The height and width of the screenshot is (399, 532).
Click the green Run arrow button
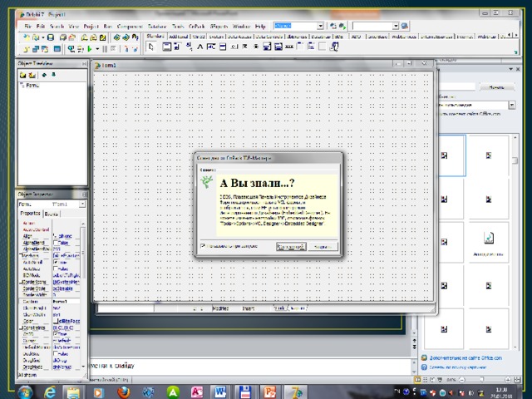90,49
